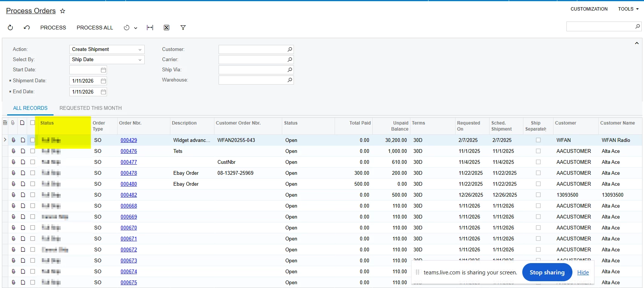Open order number 000429 link
Viewport: 644px width, 288px height.
pyautogui.click(x=129, y=140)
